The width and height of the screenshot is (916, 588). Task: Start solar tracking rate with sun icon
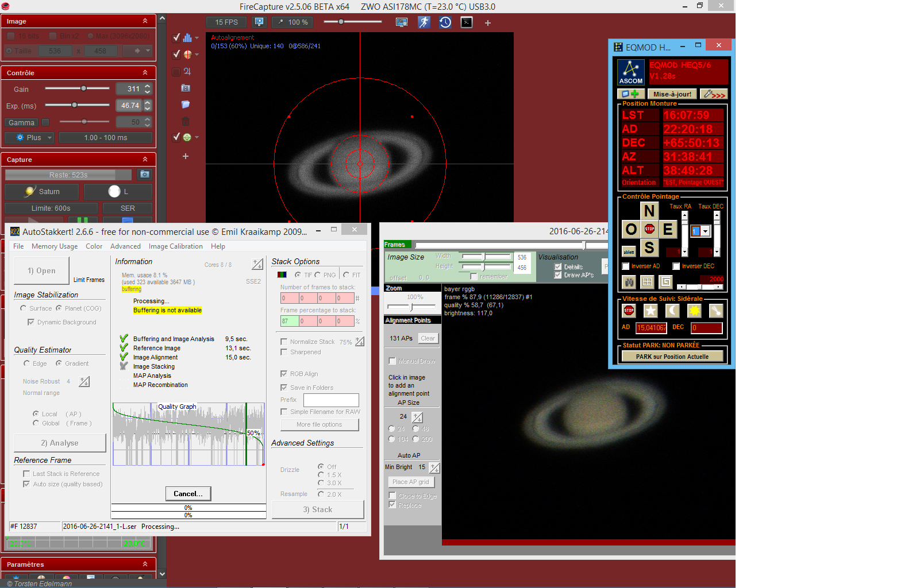(694, 311)
